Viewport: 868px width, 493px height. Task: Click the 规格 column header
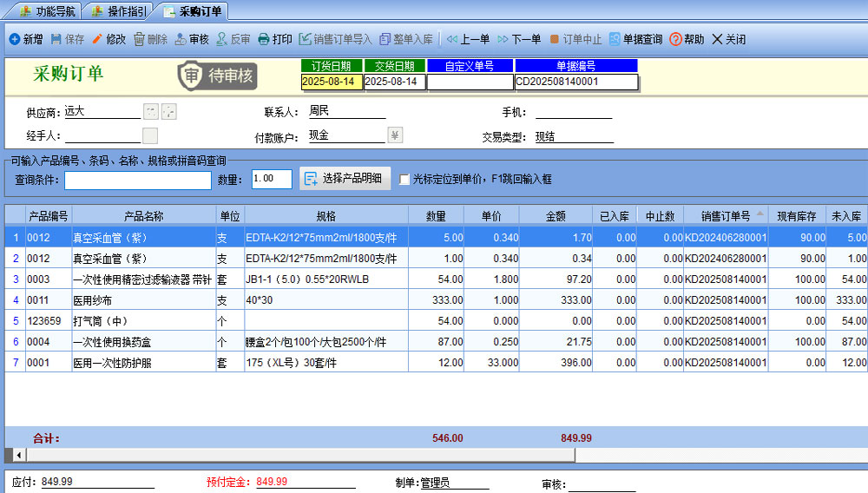click(x=326, y=216)
